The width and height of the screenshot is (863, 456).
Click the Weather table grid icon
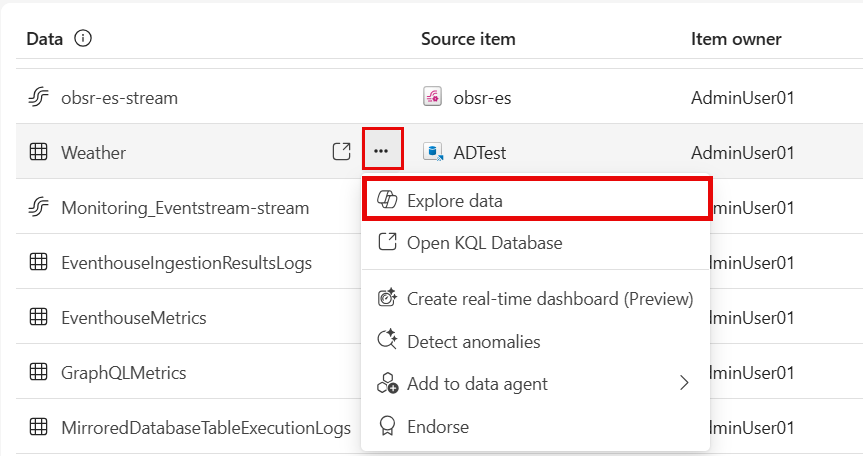point(38,151)
